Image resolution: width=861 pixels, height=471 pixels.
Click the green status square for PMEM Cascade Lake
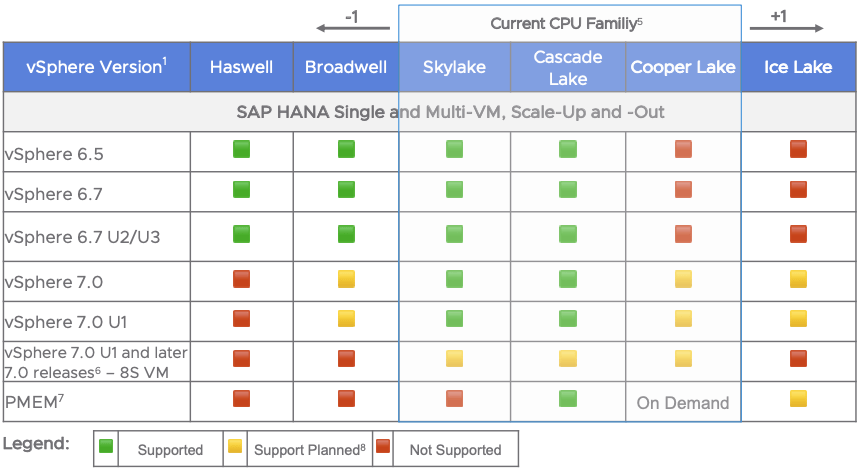point(568,399)
